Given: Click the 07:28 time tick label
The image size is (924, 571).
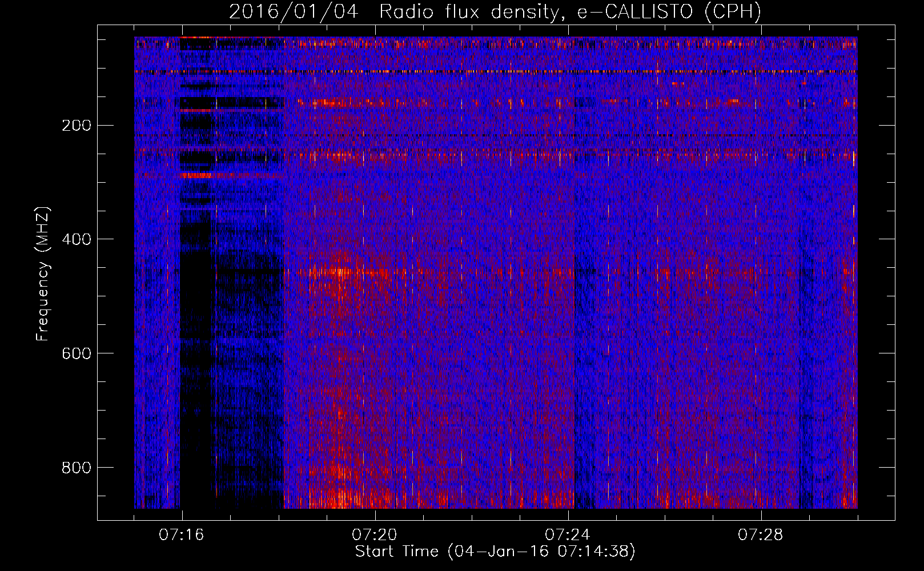Looking at the screenshot, I should click(761, 535).
